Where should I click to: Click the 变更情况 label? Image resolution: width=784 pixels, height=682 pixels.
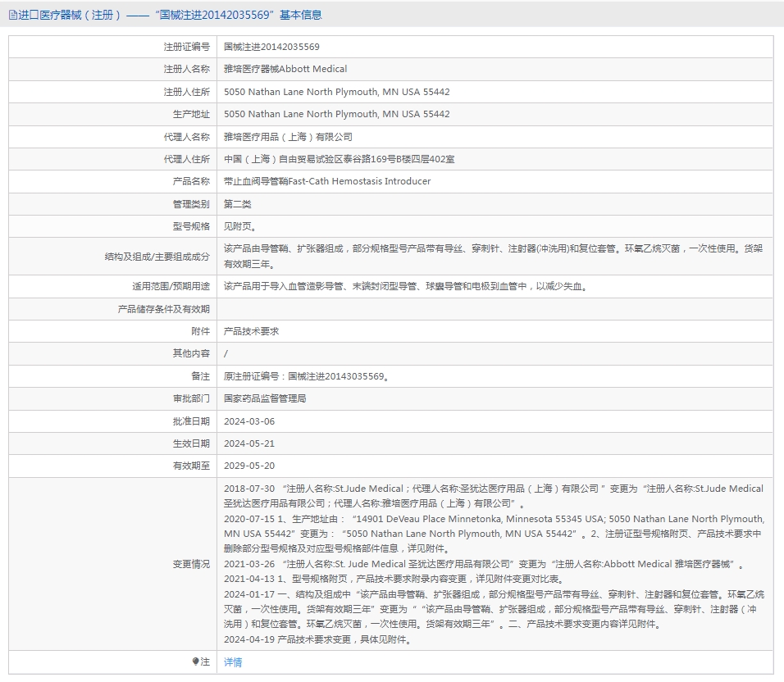pos(191,564)
